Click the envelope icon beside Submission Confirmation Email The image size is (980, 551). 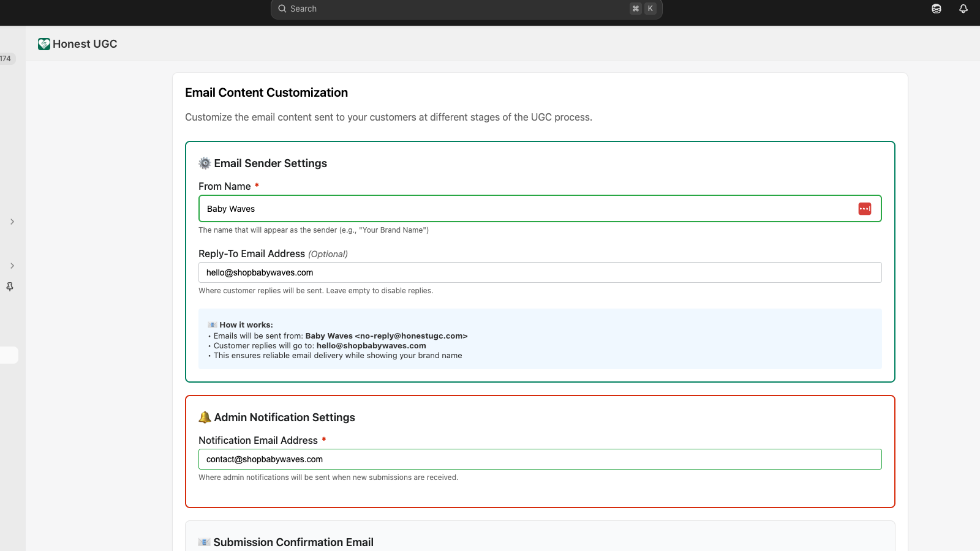(204, 542)
